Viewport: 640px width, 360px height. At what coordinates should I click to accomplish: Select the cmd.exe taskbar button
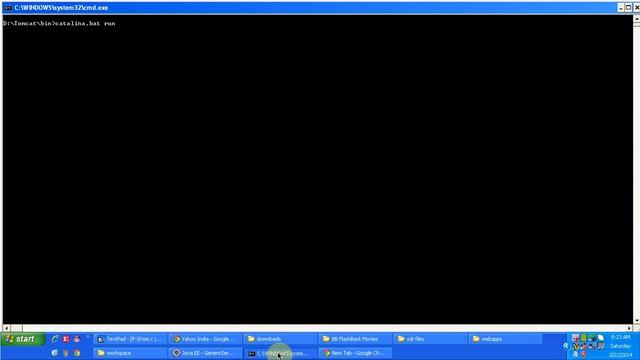(280, 353)
